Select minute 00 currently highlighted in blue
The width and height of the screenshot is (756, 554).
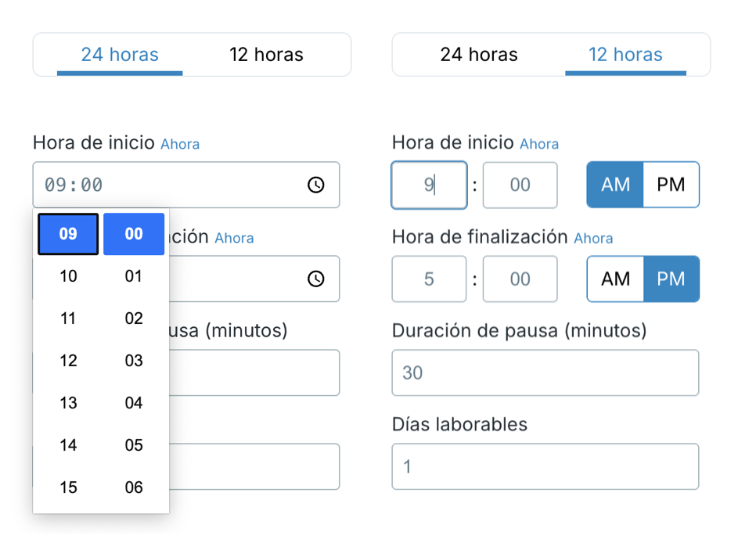134,233
